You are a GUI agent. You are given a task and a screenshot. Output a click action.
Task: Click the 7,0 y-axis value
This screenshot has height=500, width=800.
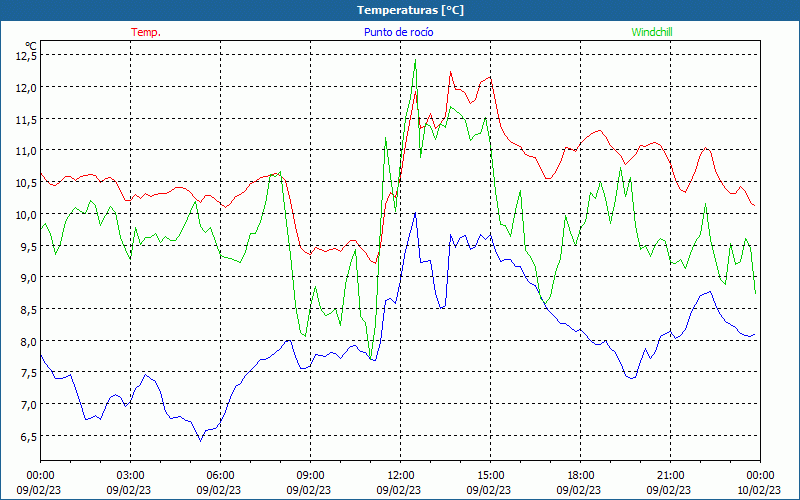click(x=29, y=404)
